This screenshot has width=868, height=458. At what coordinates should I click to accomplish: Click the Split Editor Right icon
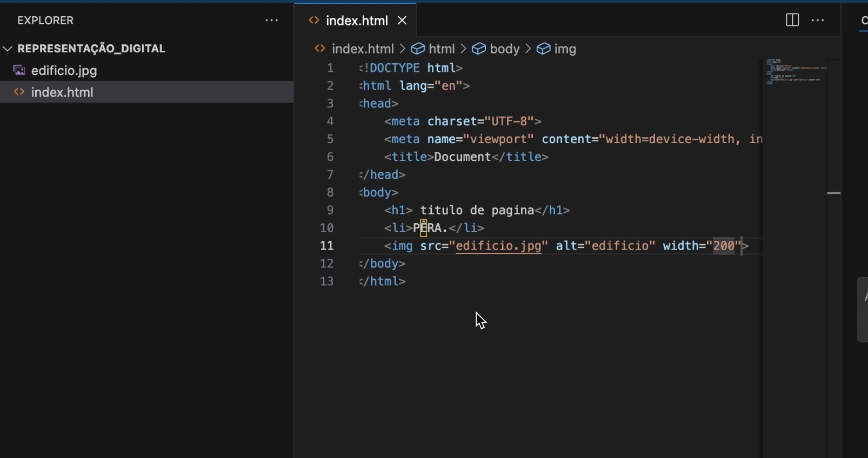click(792, 21)
